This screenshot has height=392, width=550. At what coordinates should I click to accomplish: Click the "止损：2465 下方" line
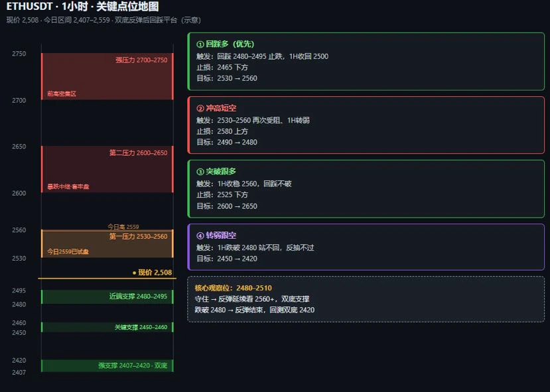[222, 67]
